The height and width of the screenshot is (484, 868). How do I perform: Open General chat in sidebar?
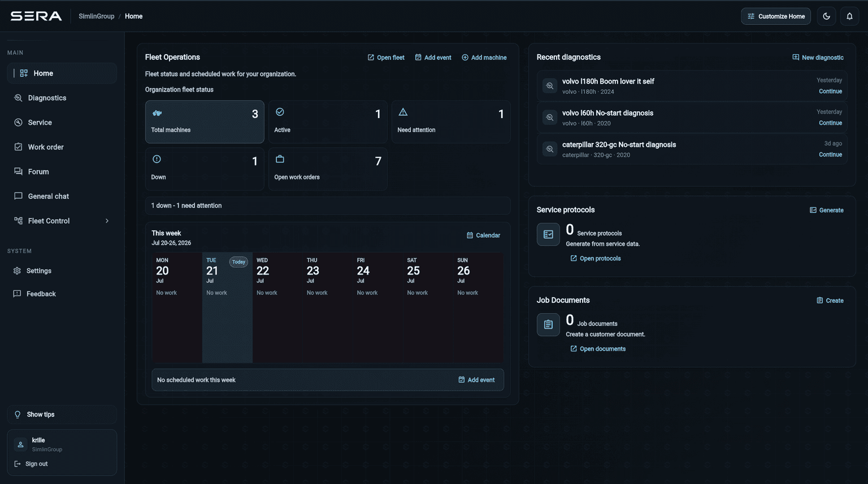(x=62, y=197)
